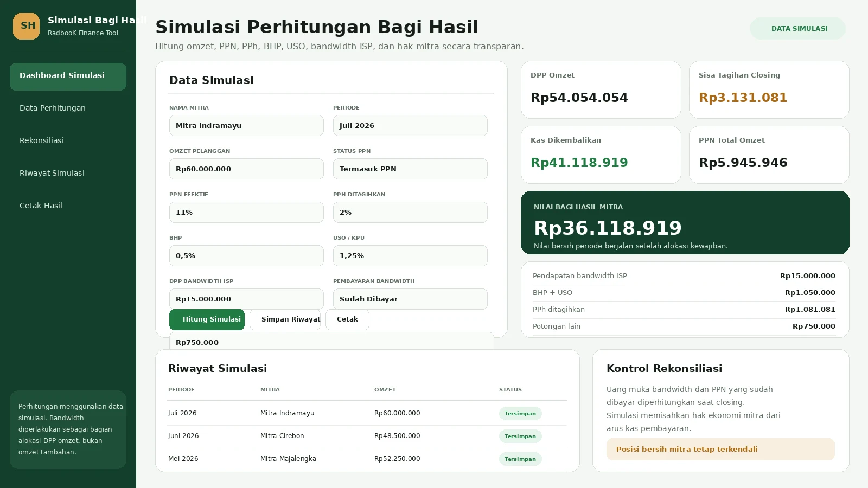Click the STATUS column header
This screenshot has height=488, width=868.
(x=510, y=390)
